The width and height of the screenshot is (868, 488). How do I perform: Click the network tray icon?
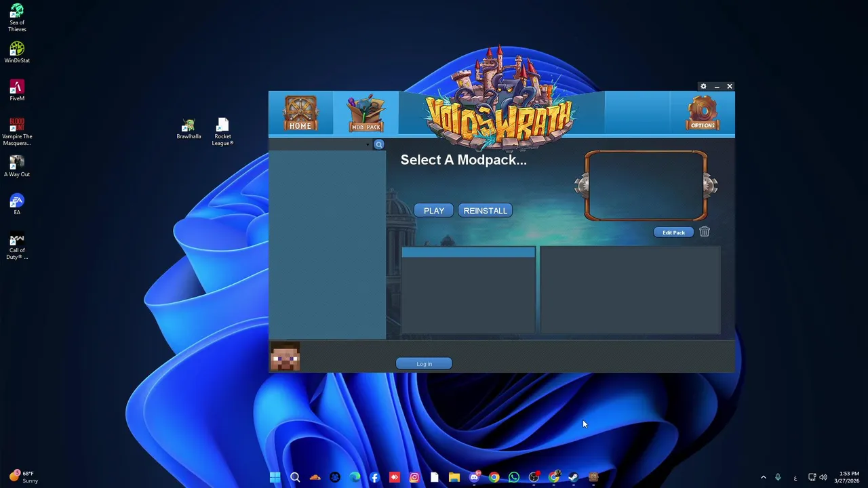pyautogui.click(x=812, y=478)
